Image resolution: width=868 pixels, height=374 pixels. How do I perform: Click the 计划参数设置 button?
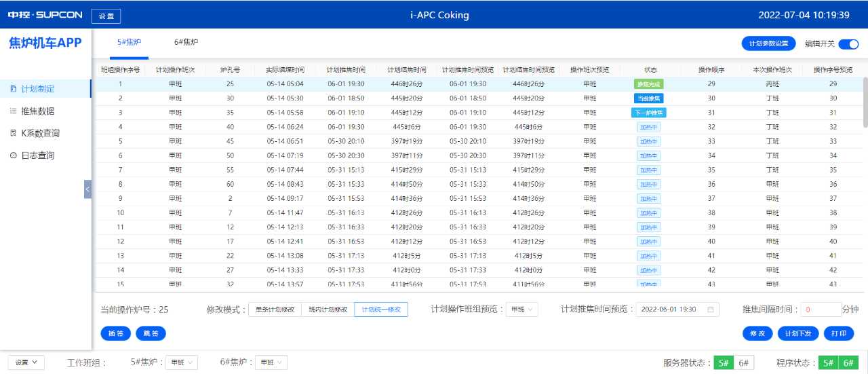coord(768,44)
